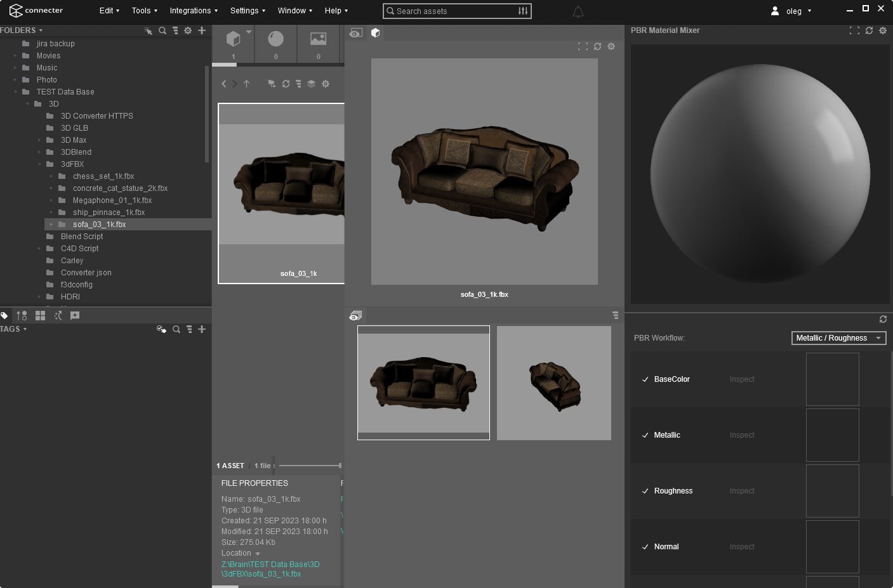Open the asset browser settings gear
The image size is (893, 588).
coord(326,84)
